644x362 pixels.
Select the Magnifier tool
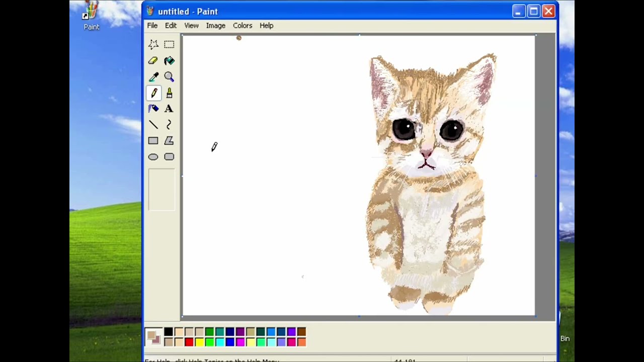[169, 76]
